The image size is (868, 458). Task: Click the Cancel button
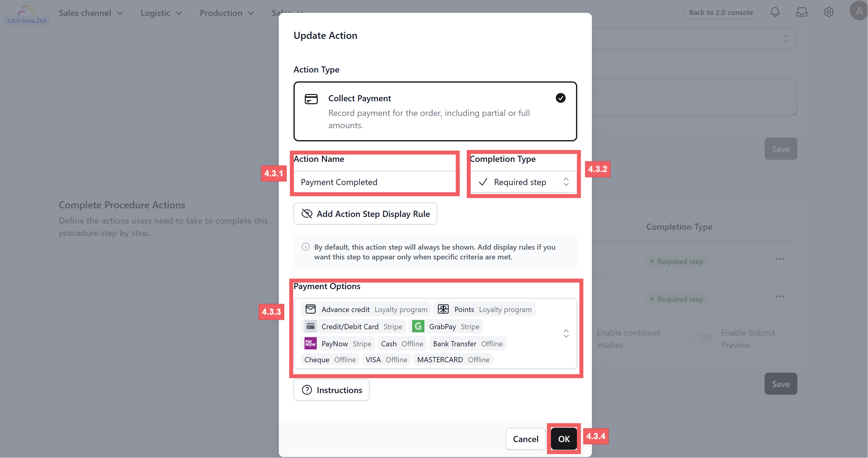[x=525, y=439]
